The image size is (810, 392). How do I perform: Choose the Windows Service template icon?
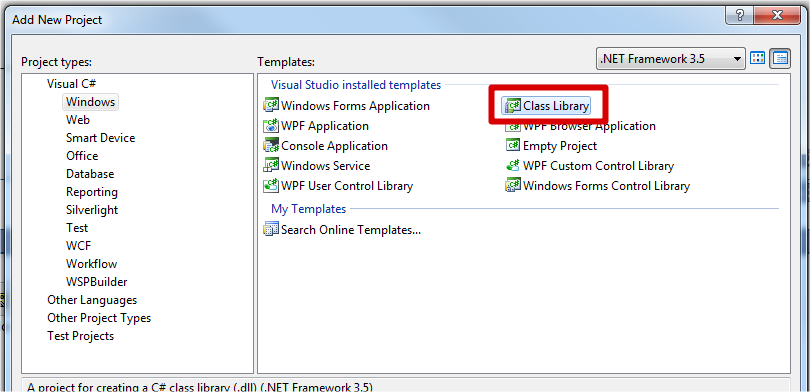[271, 166]
